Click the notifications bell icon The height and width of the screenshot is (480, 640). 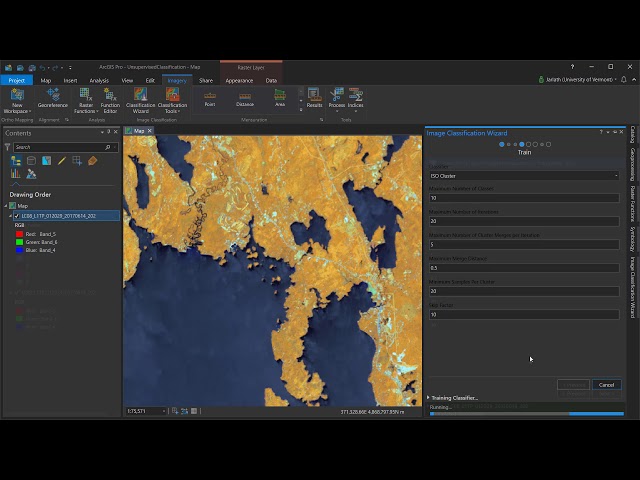point(624,80)
